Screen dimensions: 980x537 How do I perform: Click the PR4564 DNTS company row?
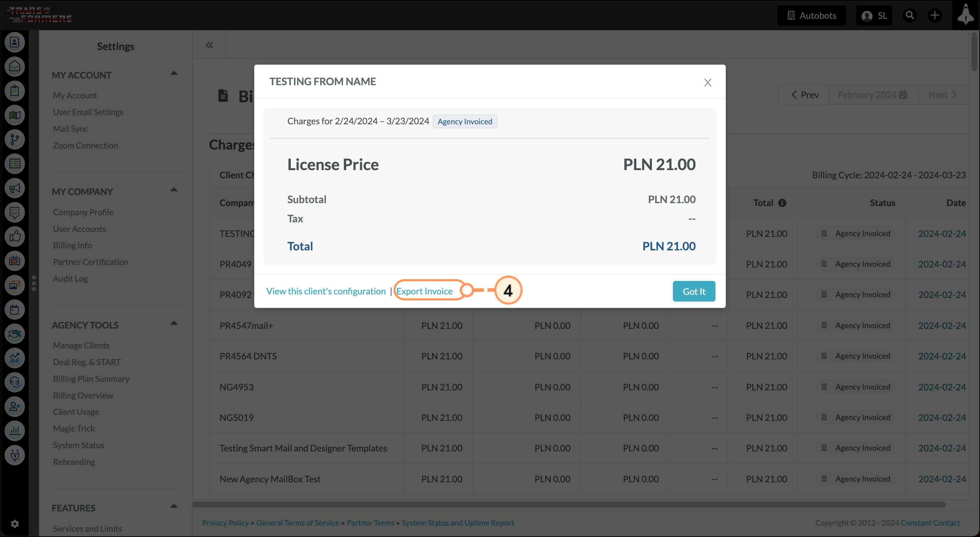tap(248, 357)
